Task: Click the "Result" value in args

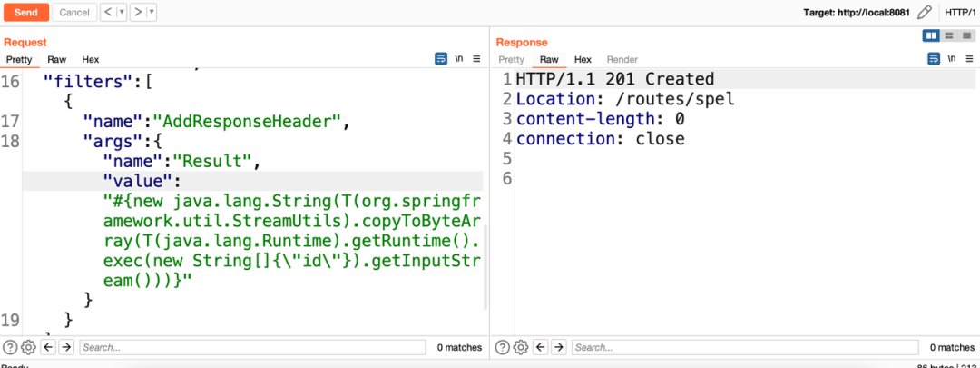Action: (211, 162)
